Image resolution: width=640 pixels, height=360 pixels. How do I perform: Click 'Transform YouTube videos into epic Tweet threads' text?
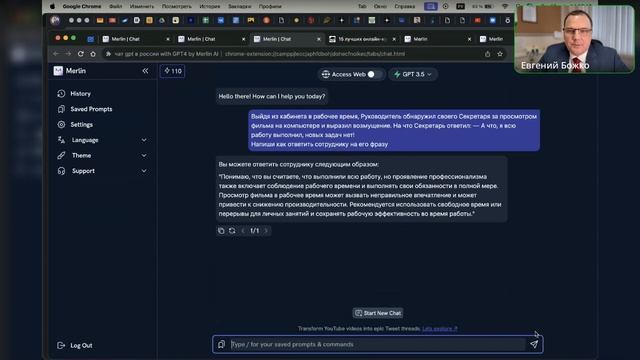(x=359, y=329)
